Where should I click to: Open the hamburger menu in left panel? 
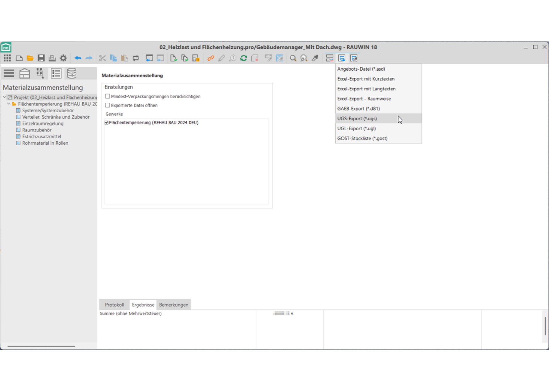9,73
